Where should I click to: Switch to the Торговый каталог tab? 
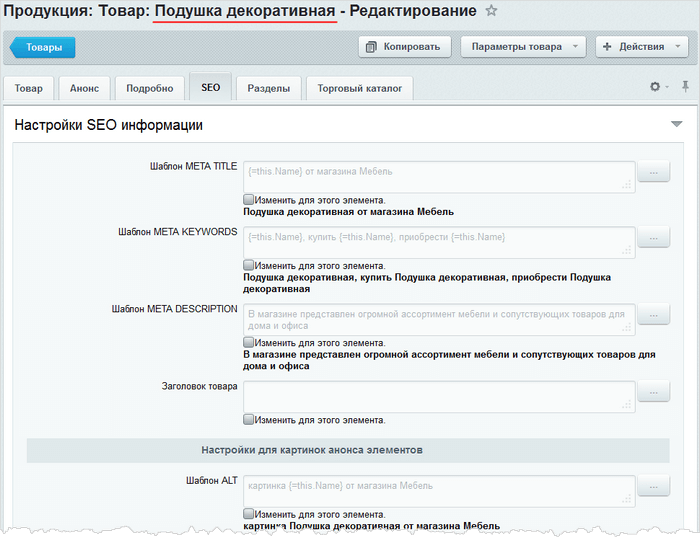pos(359,88)
